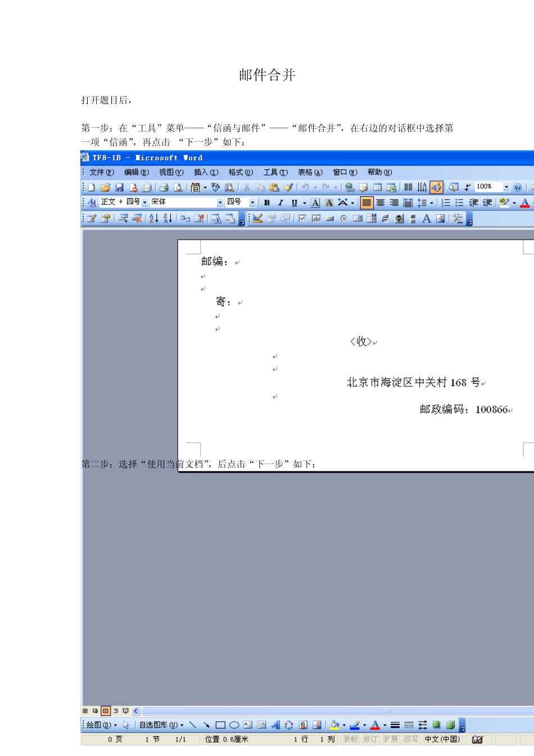Click the 简 Chinese conversion button

[x=196, y=187]
